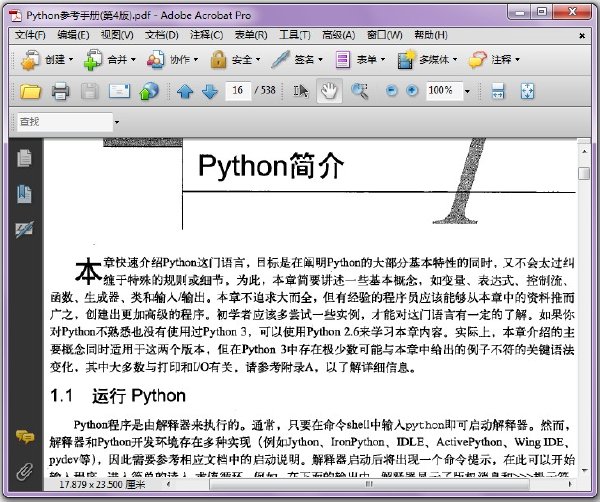Click the zoom field showing 100%

(444, 91)
